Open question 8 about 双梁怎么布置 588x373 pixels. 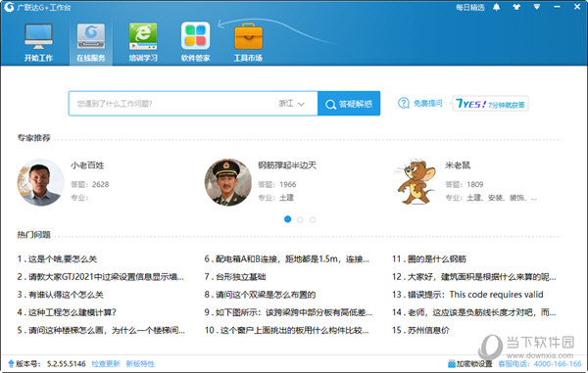260,295
